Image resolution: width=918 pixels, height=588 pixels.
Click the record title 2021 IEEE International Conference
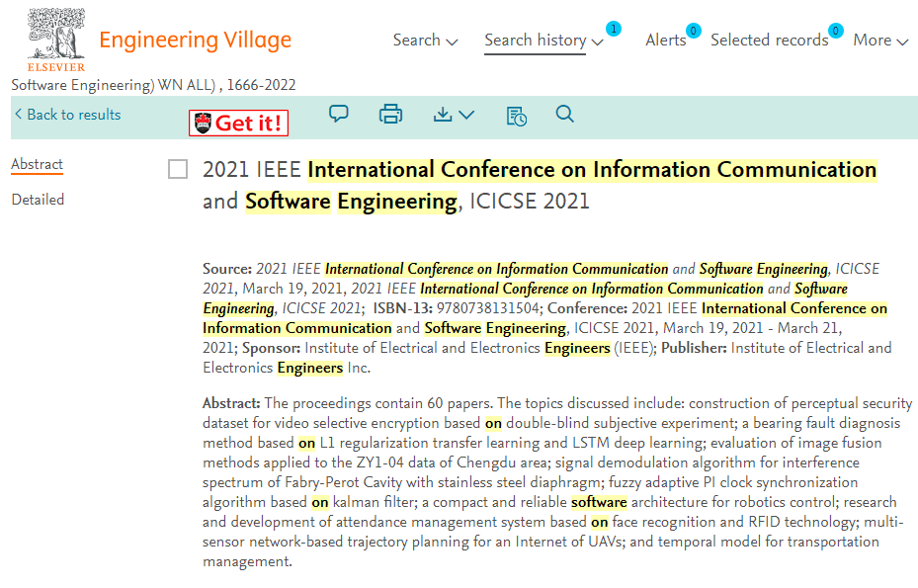[x=540, y=185]
